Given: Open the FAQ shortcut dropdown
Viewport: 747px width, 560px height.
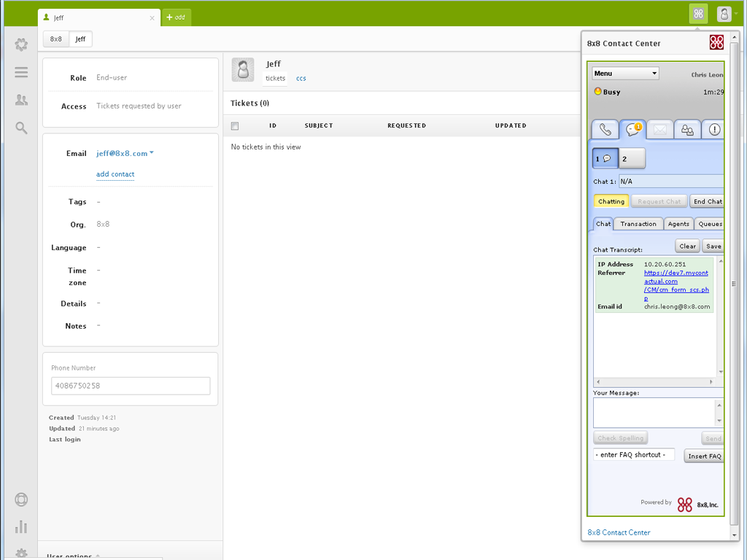Looking at the screenshot, I should tap(633, 454).
